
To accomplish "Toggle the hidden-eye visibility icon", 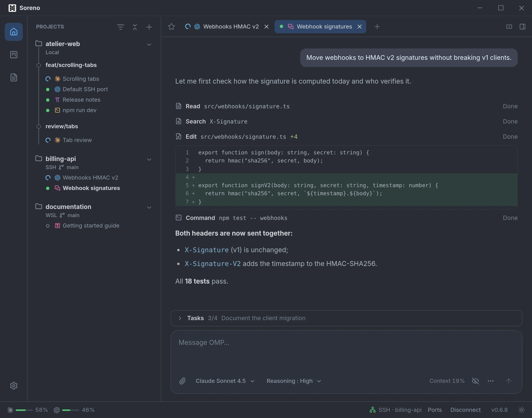I will click(x=475, y=381).
